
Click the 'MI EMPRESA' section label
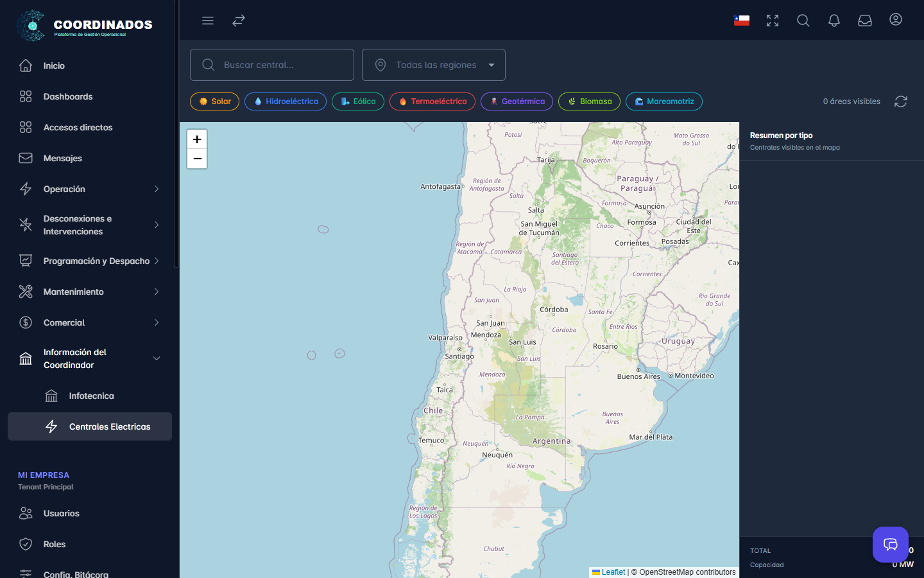[x=44, y=475]
